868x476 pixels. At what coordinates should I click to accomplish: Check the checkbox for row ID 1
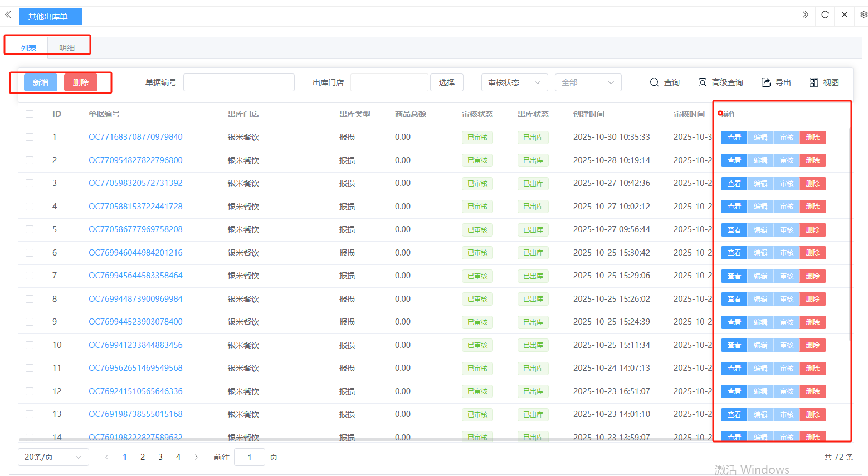(30, 137)
